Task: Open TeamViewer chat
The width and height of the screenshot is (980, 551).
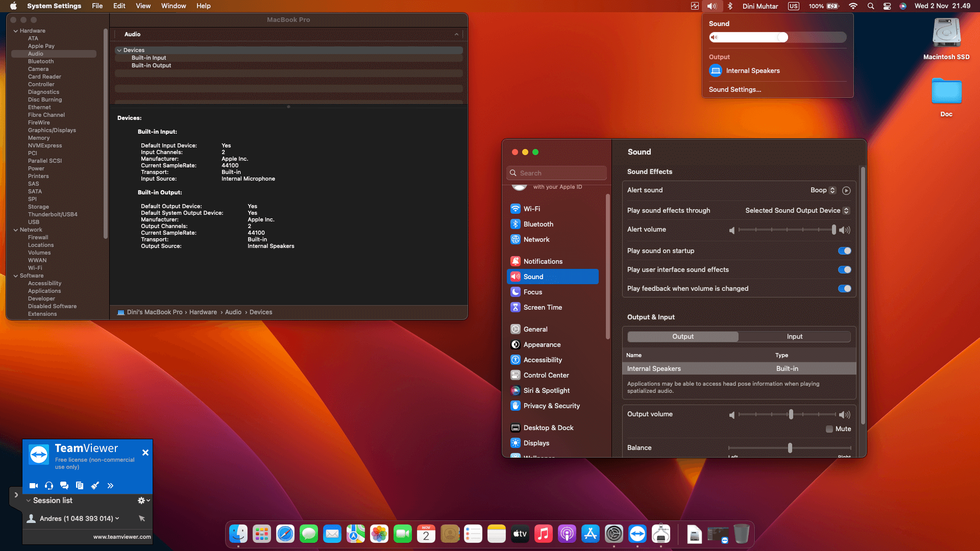Action: point(64,485)
